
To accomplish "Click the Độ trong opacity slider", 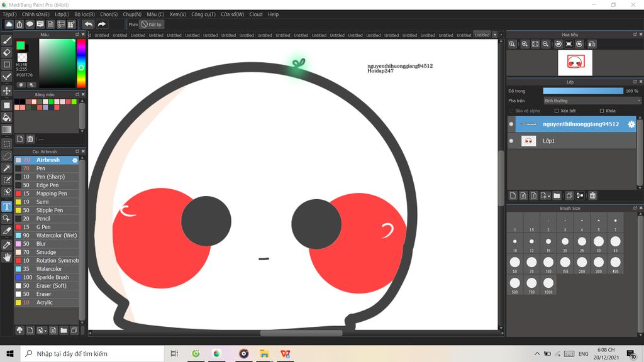I will click(x=583, y=91).
